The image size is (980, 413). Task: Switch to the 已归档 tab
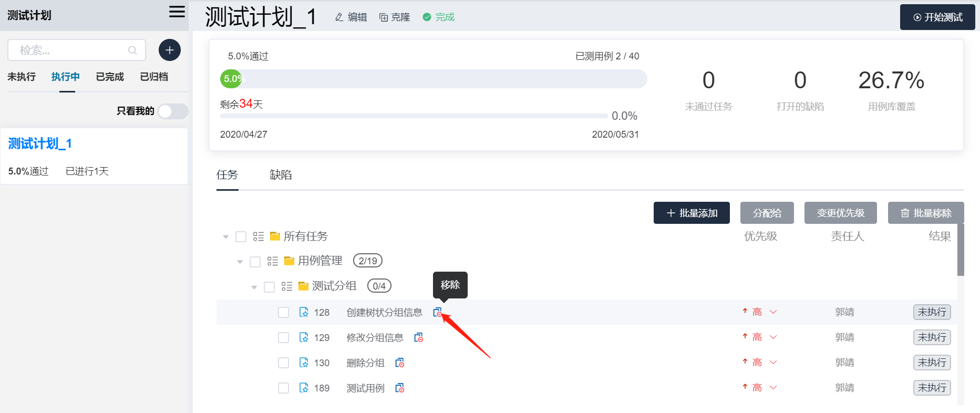point(154,77)
